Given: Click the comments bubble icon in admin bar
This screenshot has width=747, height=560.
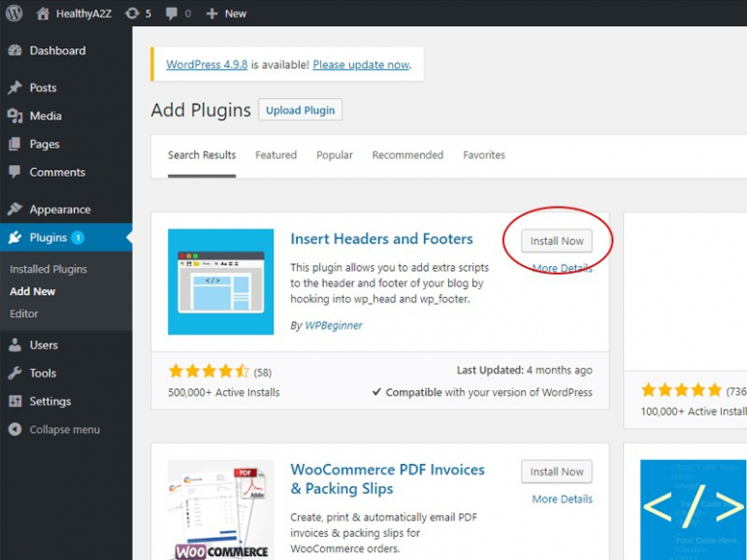Looking at the screenshot, I should (172, 14).
